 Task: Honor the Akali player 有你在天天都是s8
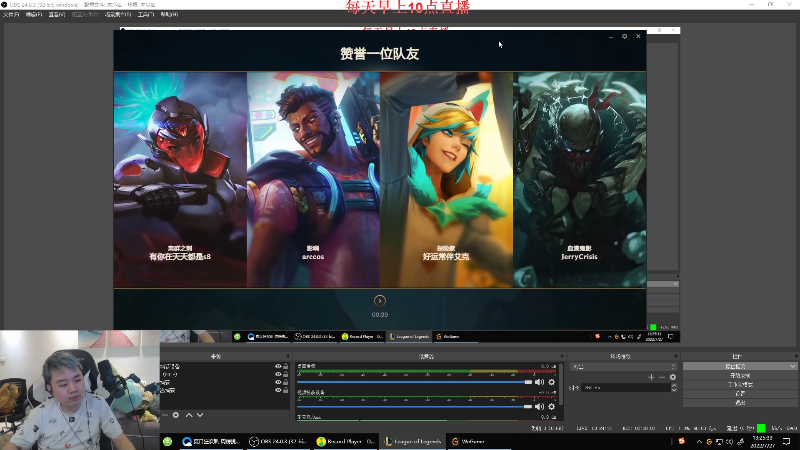tap(180, 180)
